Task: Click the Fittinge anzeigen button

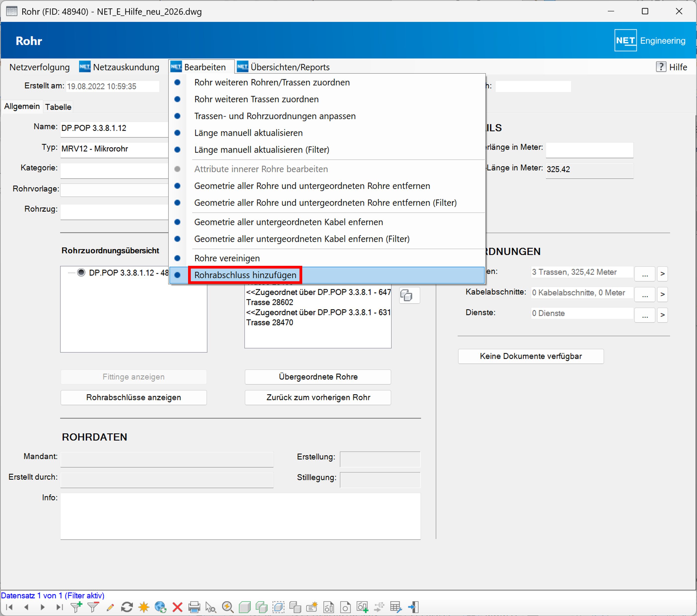Action: [134, 377]
